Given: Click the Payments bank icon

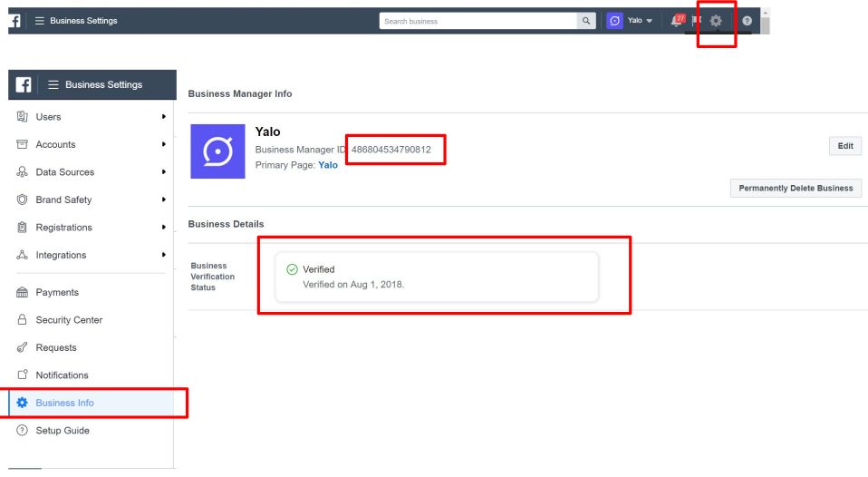Looking at the screenshot, I should 22,292.
